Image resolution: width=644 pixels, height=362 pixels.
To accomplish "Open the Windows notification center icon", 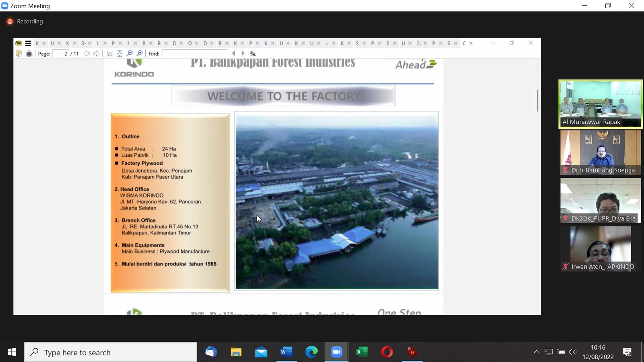I will point(627,352).
